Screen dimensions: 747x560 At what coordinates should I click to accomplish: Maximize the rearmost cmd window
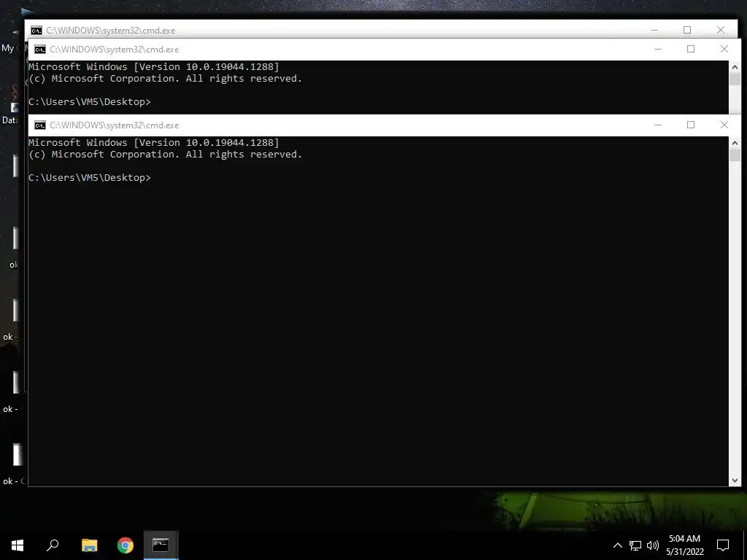(687, 30)
